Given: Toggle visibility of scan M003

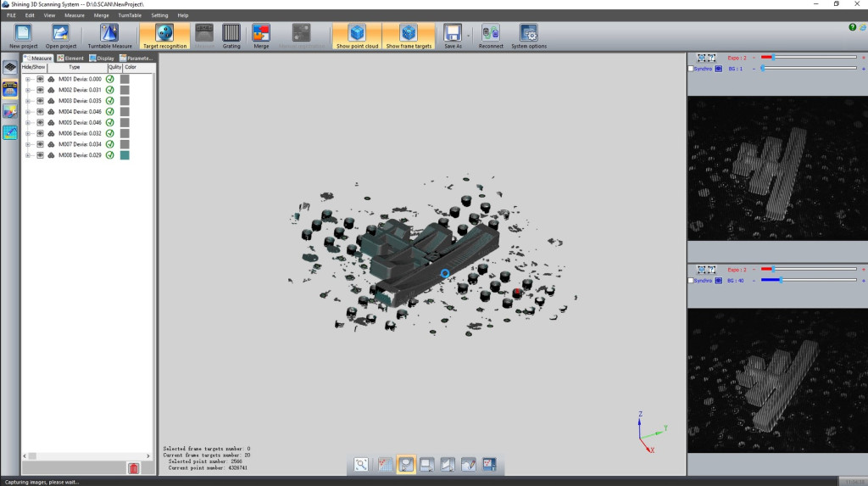Looking at the screenshot, I should pos(40,101).
